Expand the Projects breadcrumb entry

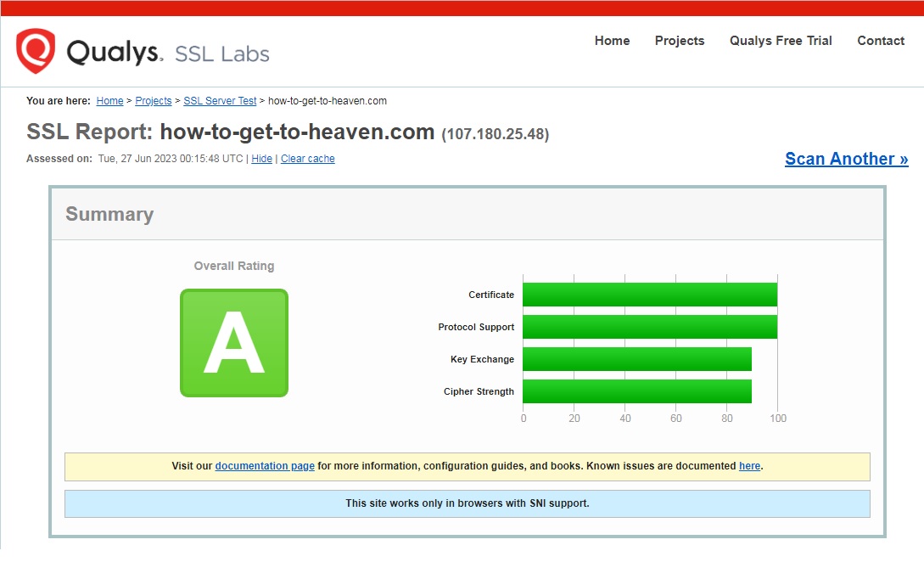pos(153,100)
